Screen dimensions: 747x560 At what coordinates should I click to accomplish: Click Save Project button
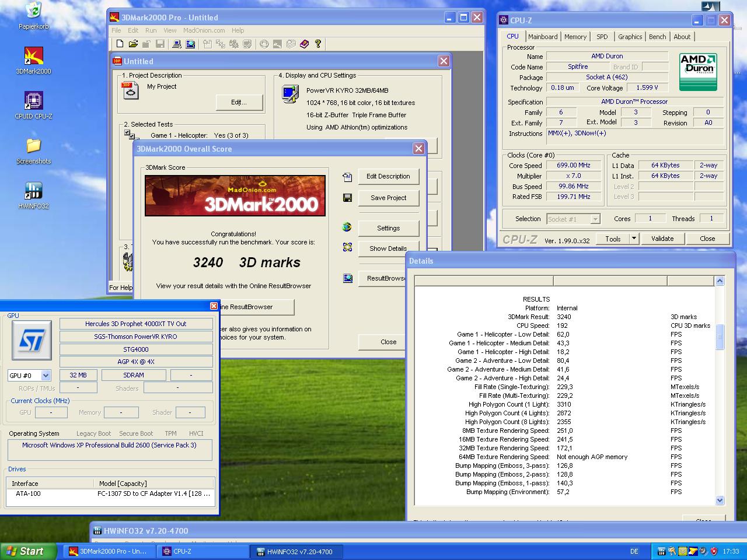point(388,198)
